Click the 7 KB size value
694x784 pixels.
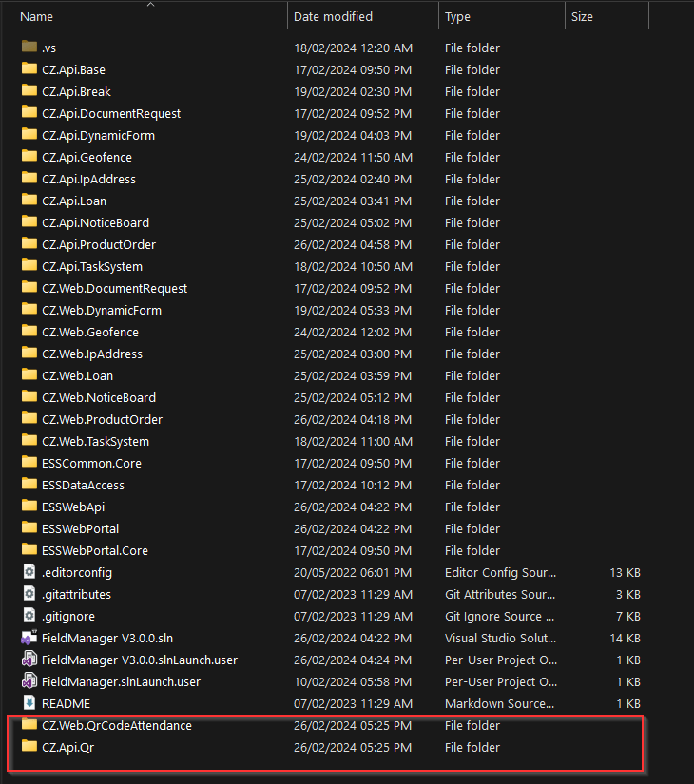point(628,617)
